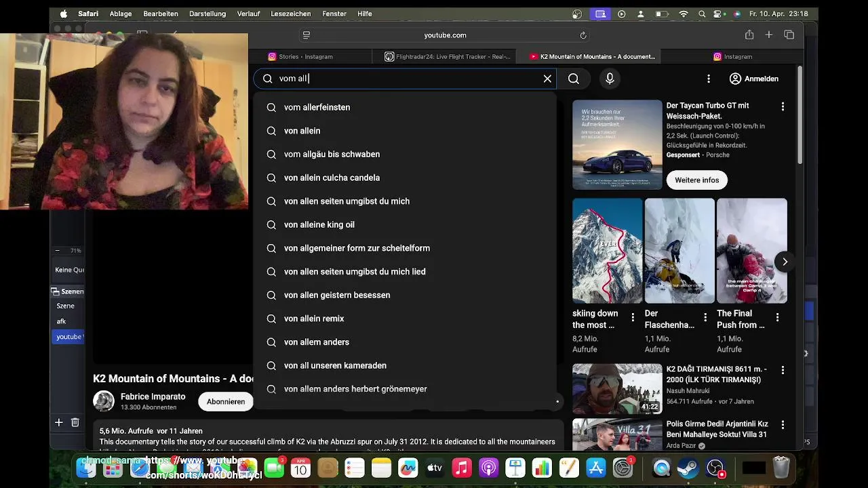Open Freeform app in the Dock
Viewport: 868px width, 488px height.
point(408,468)
